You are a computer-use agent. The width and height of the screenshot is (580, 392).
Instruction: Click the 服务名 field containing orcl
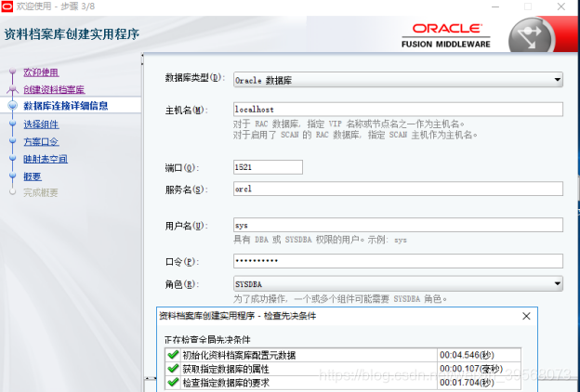398,189
